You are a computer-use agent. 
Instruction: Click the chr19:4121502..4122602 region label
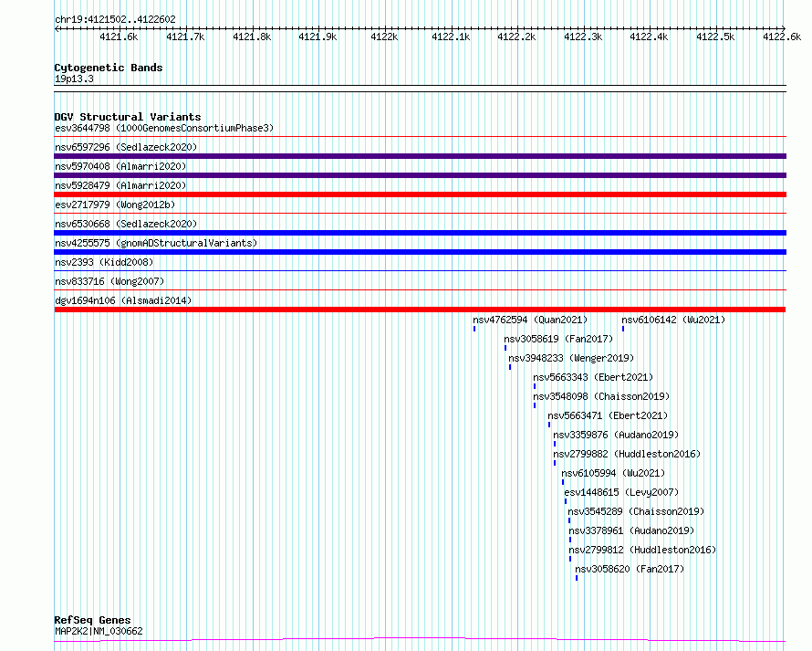115,19
